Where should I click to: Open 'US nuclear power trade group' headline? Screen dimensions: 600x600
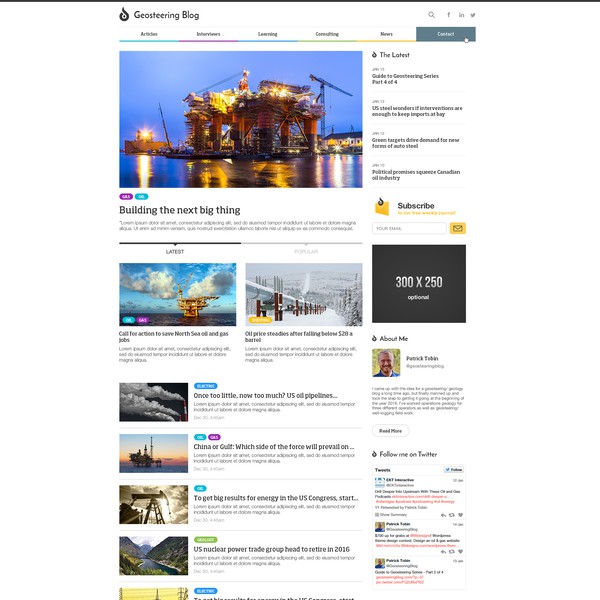point(271,549)
